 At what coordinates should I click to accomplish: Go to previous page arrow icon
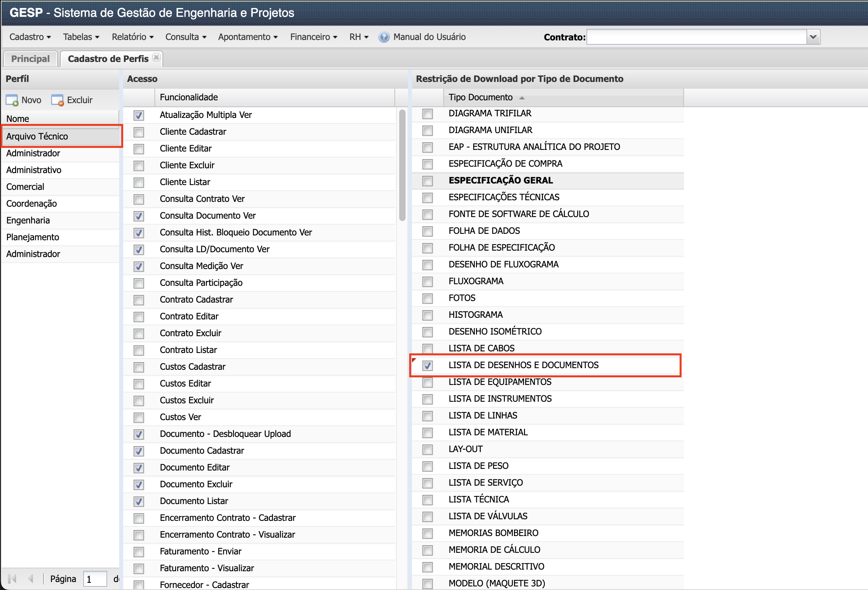[30, 578]
